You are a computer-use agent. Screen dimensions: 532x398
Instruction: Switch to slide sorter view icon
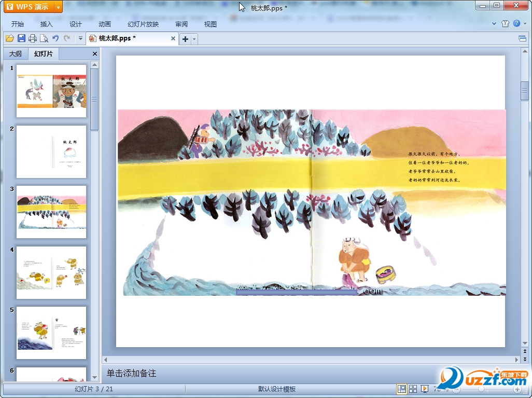[413, 389]
